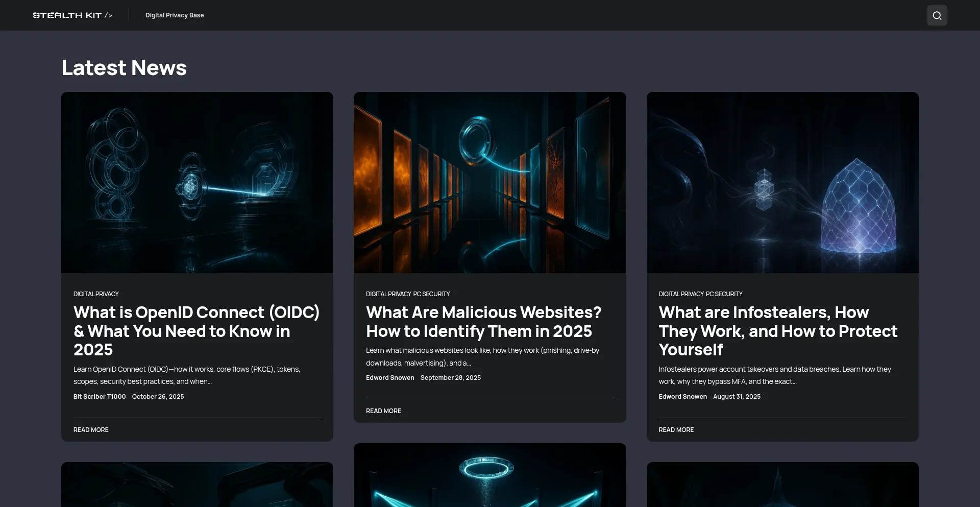The image size is (980, 507).
Task: View author Bit Scriber T1000 profile
Action: pyautogui.click(x=100, y=397)
